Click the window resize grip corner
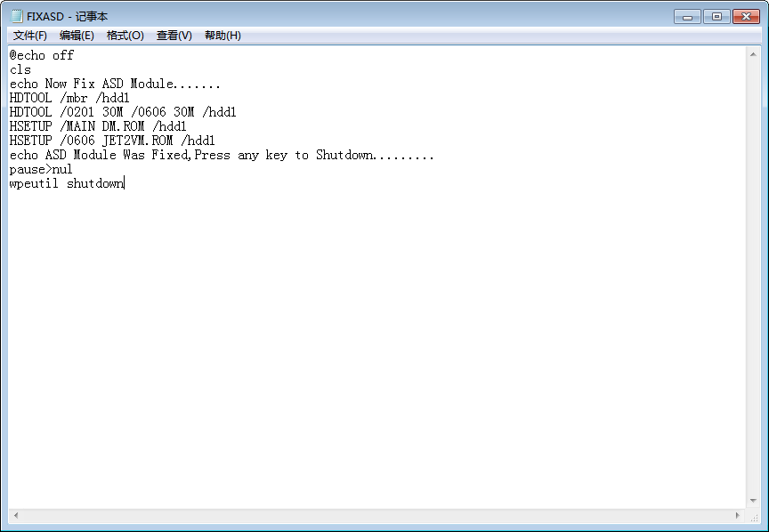769x532 pixels. 753,516
